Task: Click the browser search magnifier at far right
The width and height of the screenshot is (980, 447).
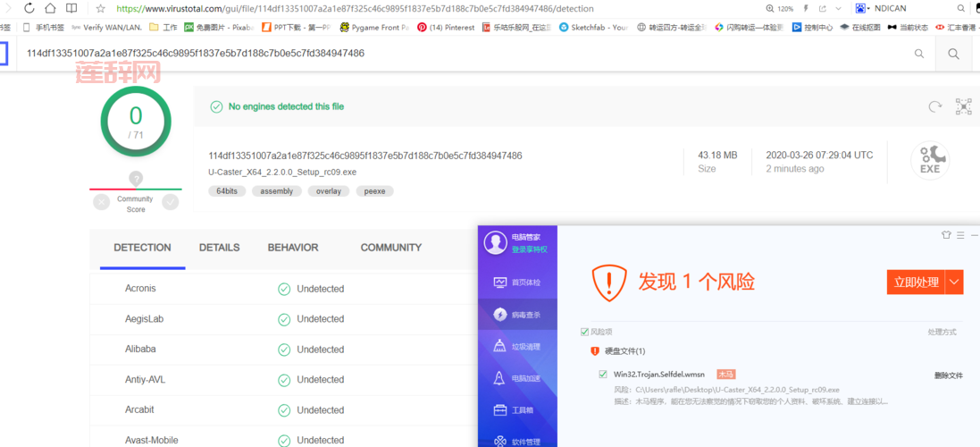Action: [961, 9]
